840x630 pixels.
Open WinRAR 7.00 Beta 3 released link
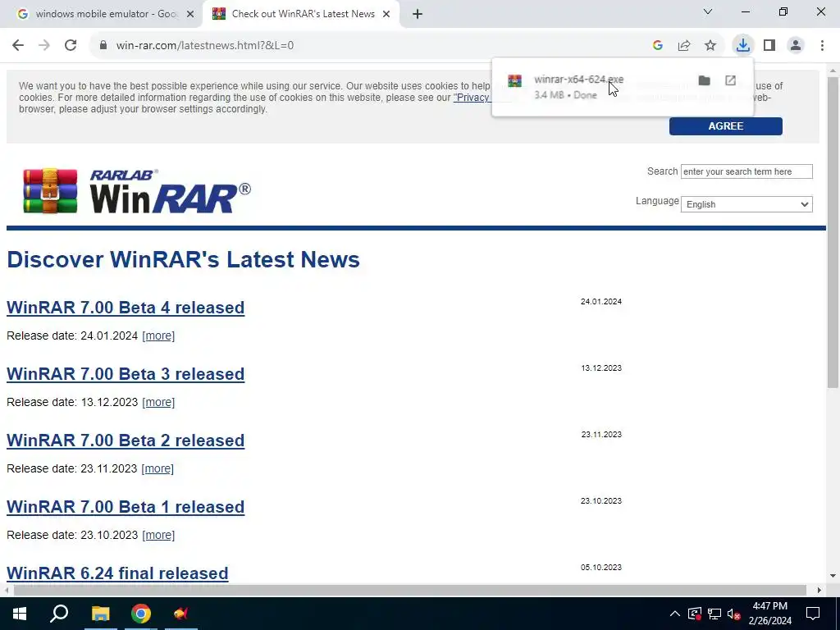coord(126,374)
